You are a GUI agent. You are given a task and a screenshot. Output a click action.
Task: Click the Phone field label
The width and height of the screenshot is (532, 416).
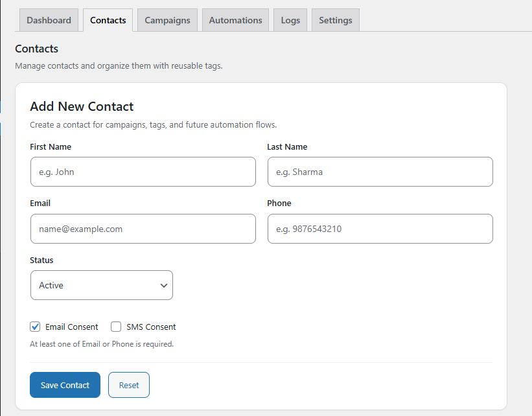coord(279,203)
